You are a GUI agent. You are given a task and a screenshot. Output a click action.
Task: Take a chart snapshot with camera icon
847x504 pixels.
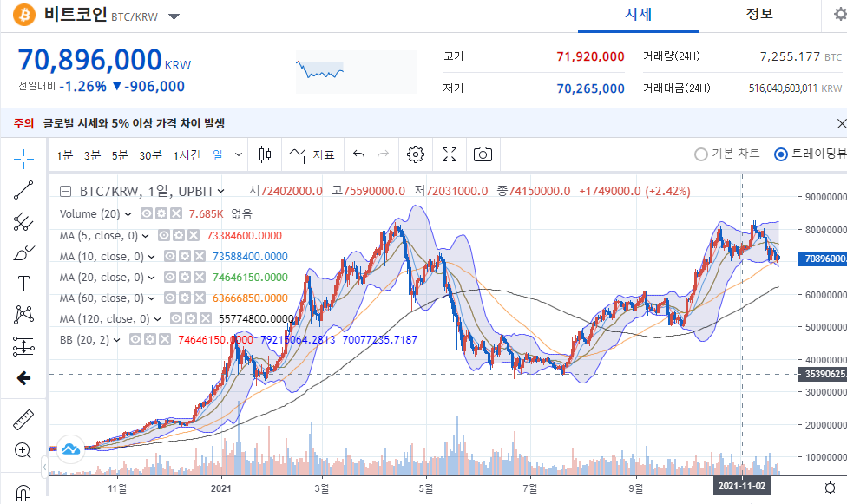(483, 154)
